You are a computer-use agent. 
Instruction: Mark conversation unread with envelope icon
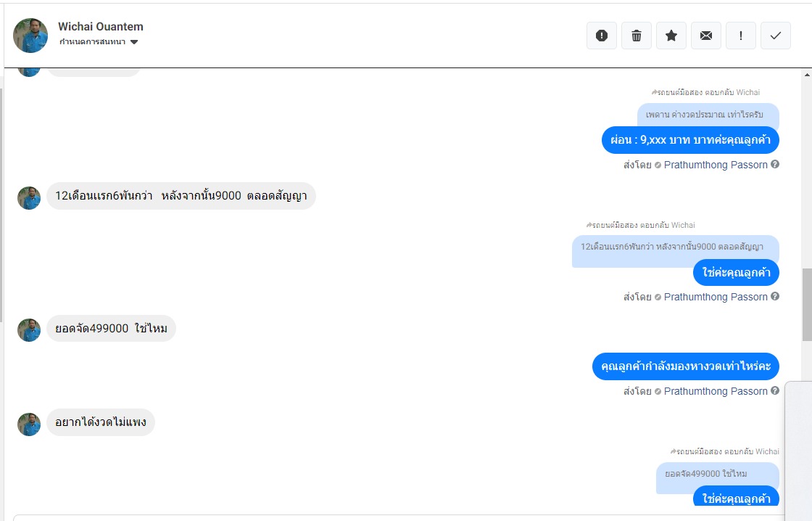click(x=706, y=36)
